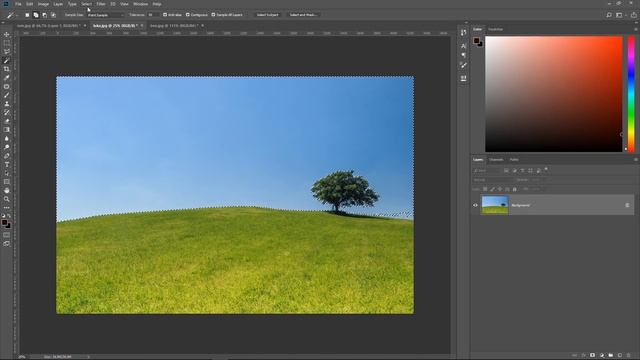Open the Layers panel options menu
The image size is (640, 360).
pyautogui.click(x=636, y=160)
